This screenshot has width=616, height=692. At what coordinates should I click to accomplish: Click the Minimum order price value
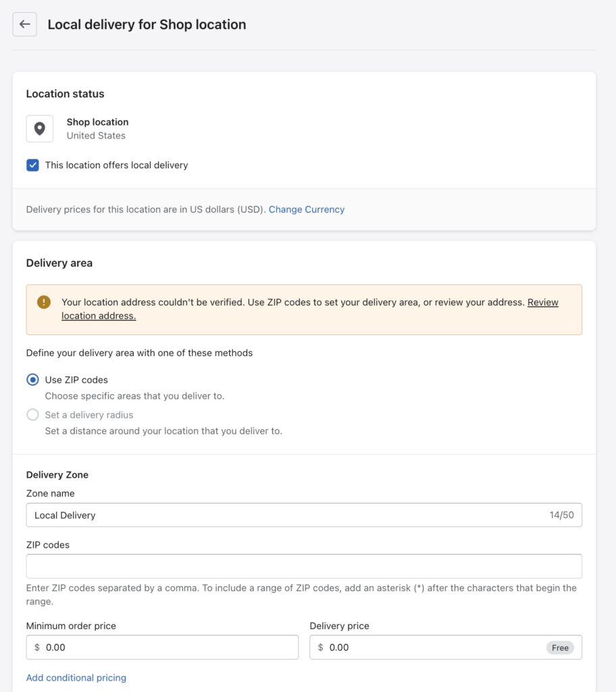click(61, 647)
